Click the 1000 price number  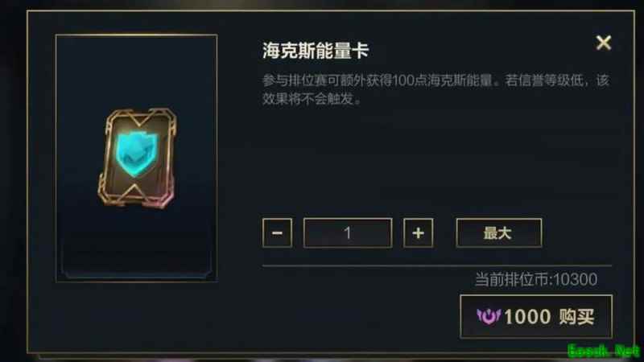tap(527, 317)
